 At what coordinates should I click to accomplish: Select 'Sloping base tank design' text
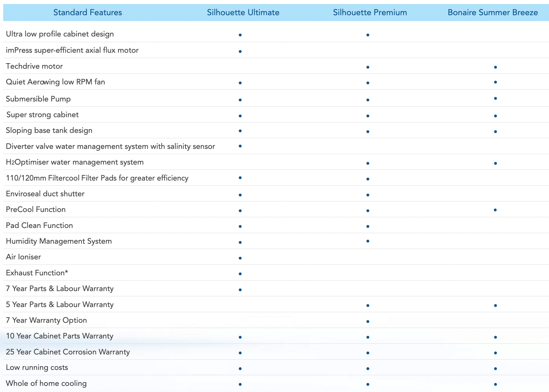click(49, 130)
